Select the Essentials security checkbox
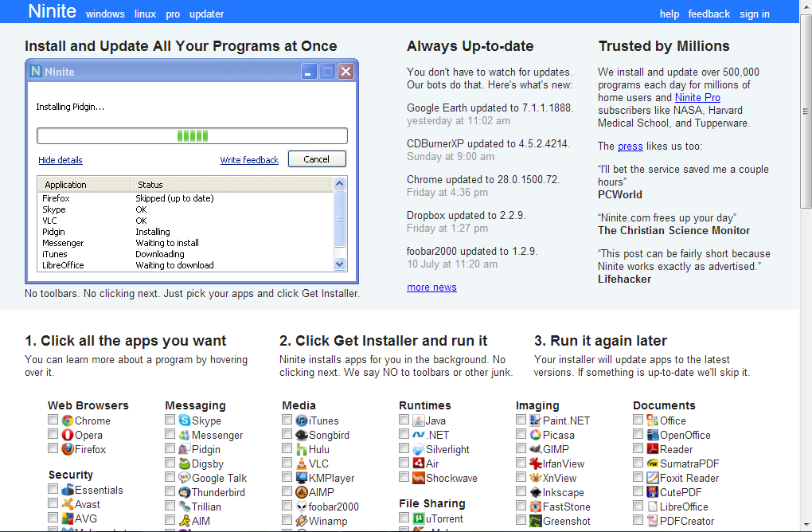Image resolution: width=812 pixels, height=532 pixels. (x=53, y=488)
